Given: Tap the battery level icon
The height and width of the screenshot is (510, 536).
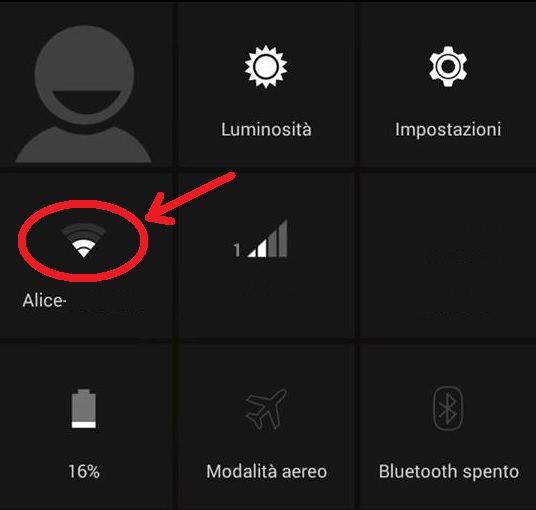Looking at the screenshot, I should (x=84, y=408).
